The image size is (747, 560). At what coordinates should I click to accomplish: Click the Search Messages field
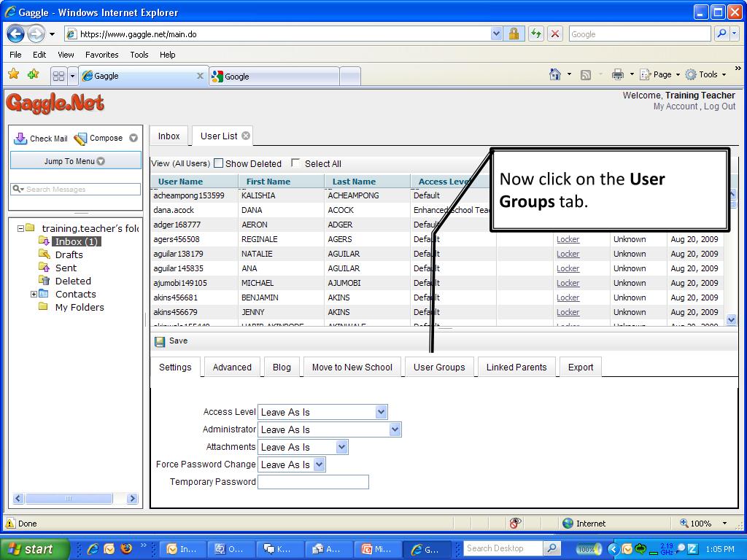(x=76, y=189)
